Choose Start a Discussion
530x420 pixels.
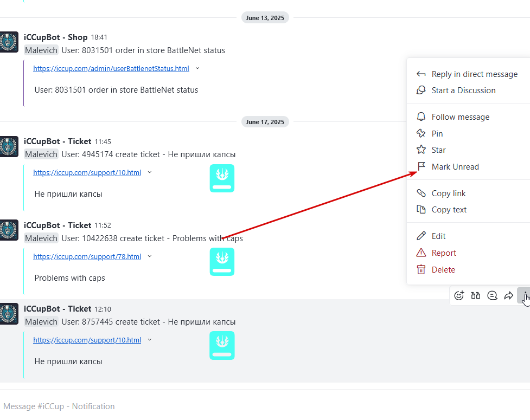468,90
